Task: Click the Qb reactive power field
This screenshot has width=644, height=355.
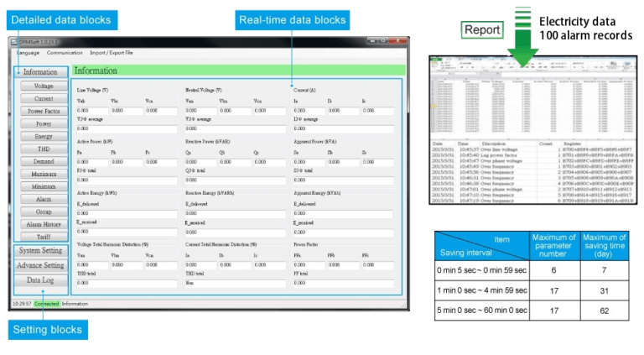Action: [x=236, y=162]
